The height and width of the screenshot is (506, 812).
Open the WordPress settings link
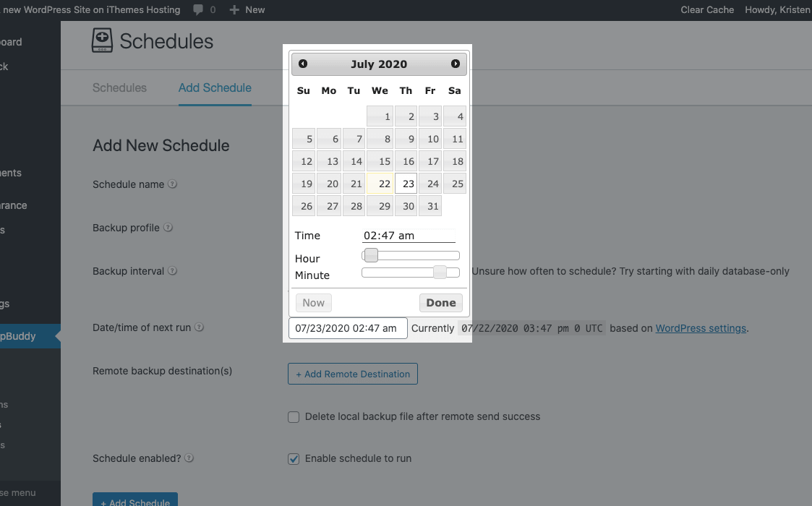701,328
